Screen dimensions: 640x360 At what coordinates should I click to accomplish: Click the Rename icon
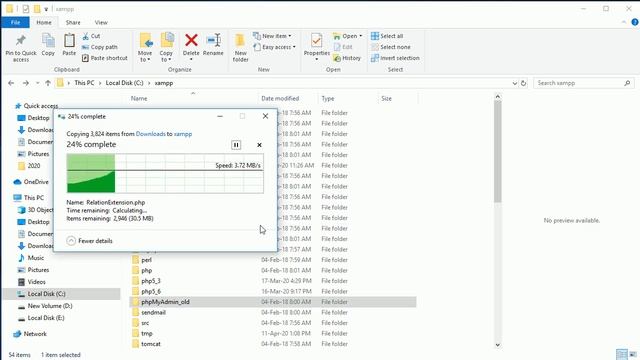pyautogui.click(x=213, y=41)
